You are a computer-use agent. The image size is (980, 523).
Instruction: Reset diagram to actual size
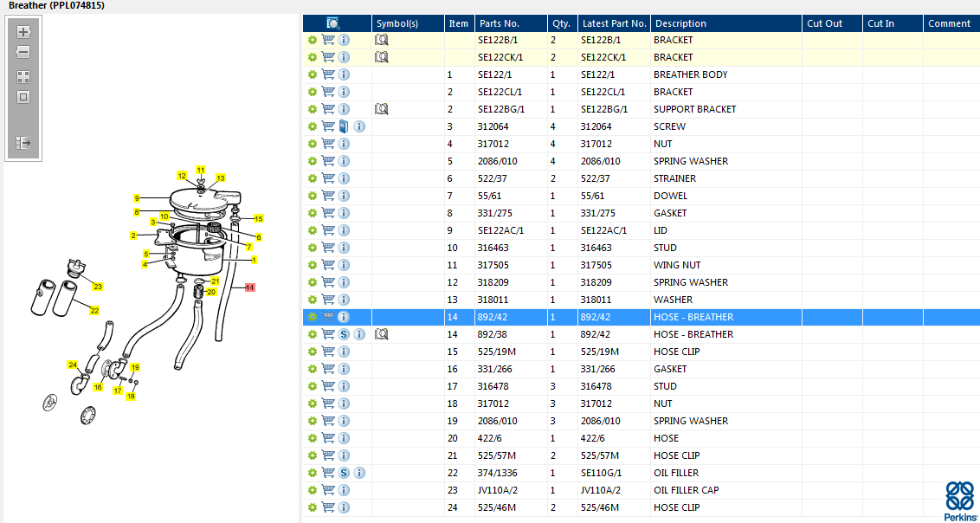click(23, 98)
